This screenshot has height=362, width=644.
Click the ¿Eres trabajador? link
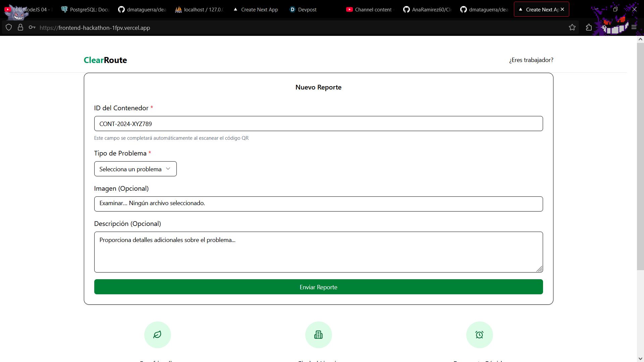[531, 60]
